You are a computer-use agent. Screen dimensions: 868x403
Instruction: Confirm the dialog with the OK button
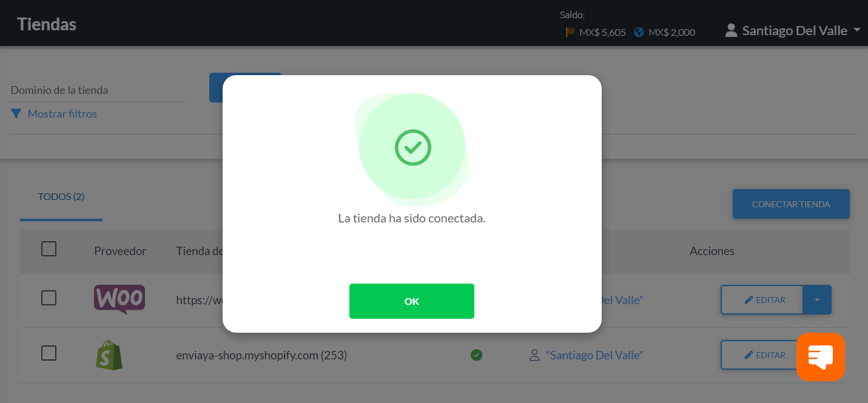(411, 301)
